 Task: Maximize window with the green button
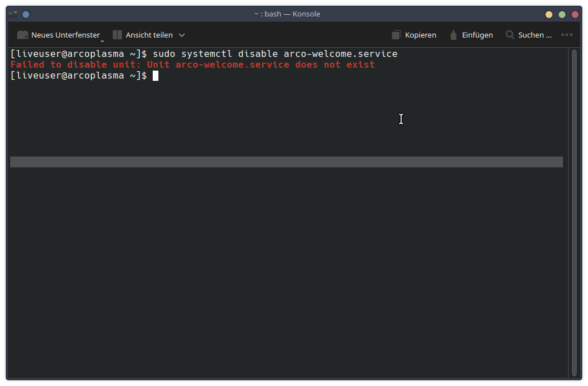pyautogui.click(x=562, y=14)
